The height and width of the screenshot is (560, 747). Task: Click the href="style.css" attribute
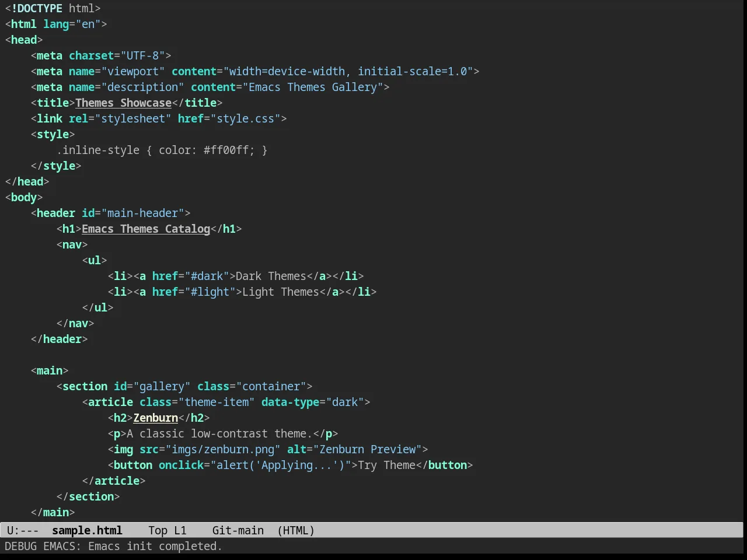click(x=229, y=118)
